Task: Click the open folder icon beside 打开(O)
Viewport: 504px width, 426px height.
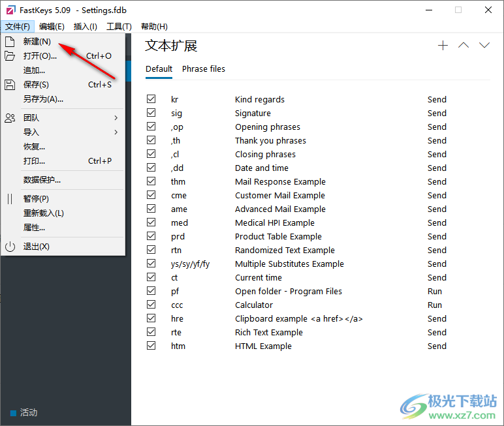Action: (x=10, y=56)
